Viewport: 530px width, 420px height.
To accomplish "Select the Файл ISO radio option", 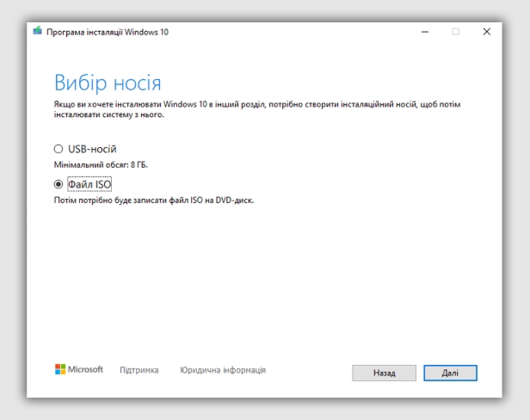I will [59, 184].
